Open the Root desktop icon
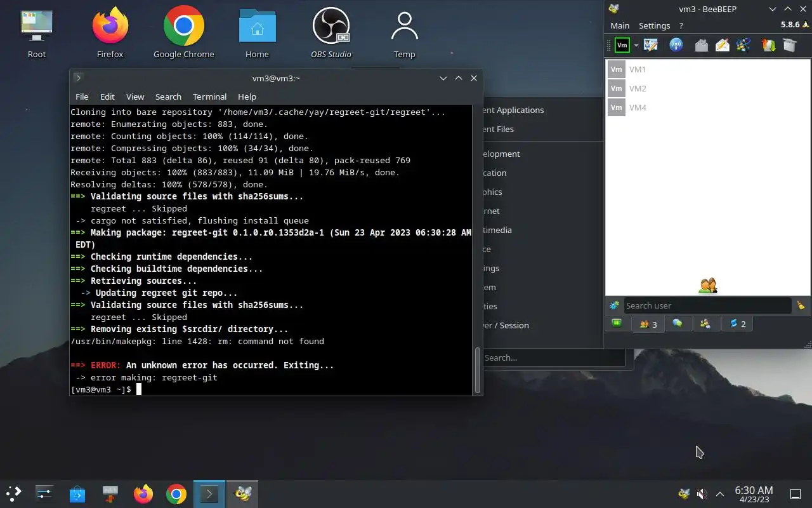 point(37,33)
